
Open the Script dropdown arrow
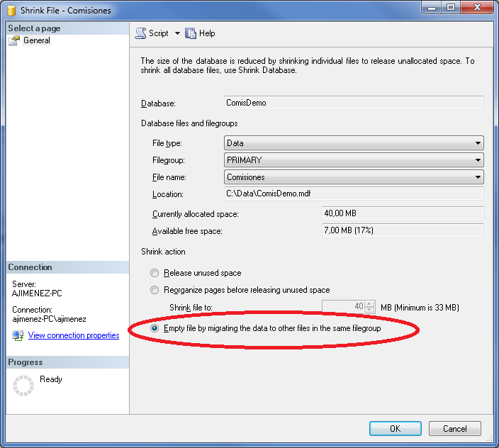tap(177, 33)
